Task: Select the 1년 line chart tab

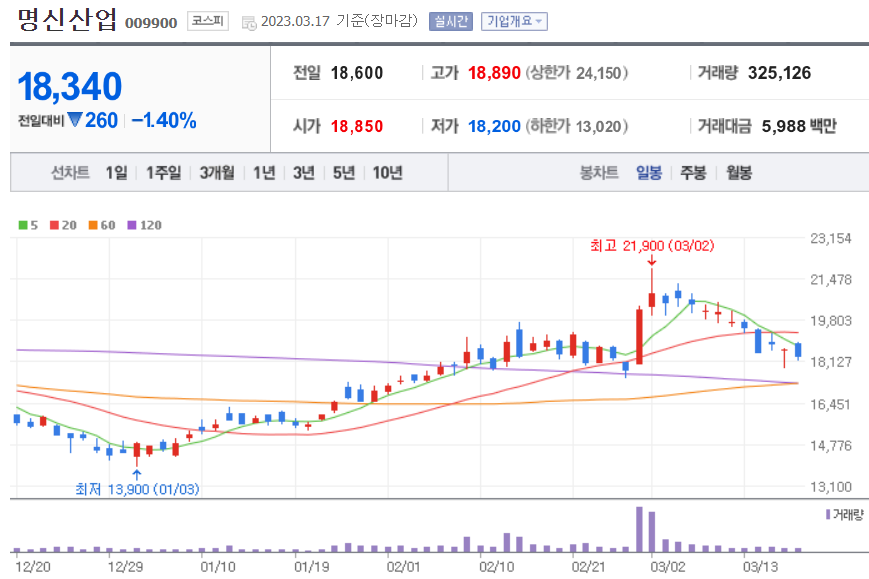Action: point(264,173)
